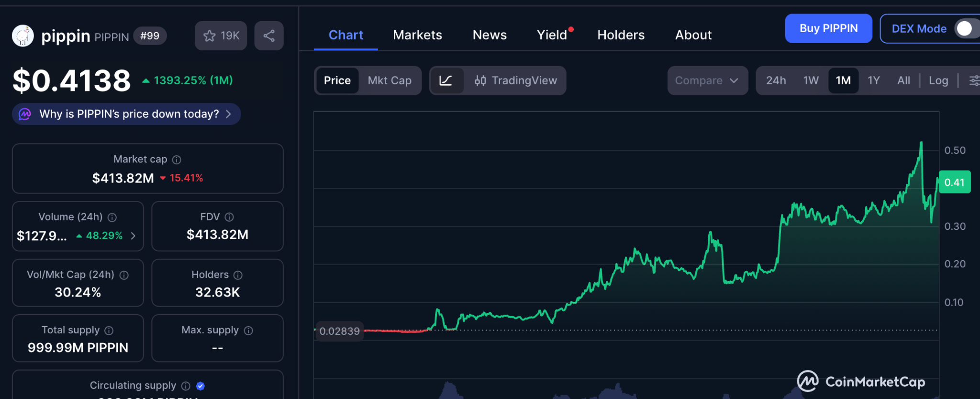Switch to TradingView chart mode
980x399 pixels.
click(x=515, y=80)
